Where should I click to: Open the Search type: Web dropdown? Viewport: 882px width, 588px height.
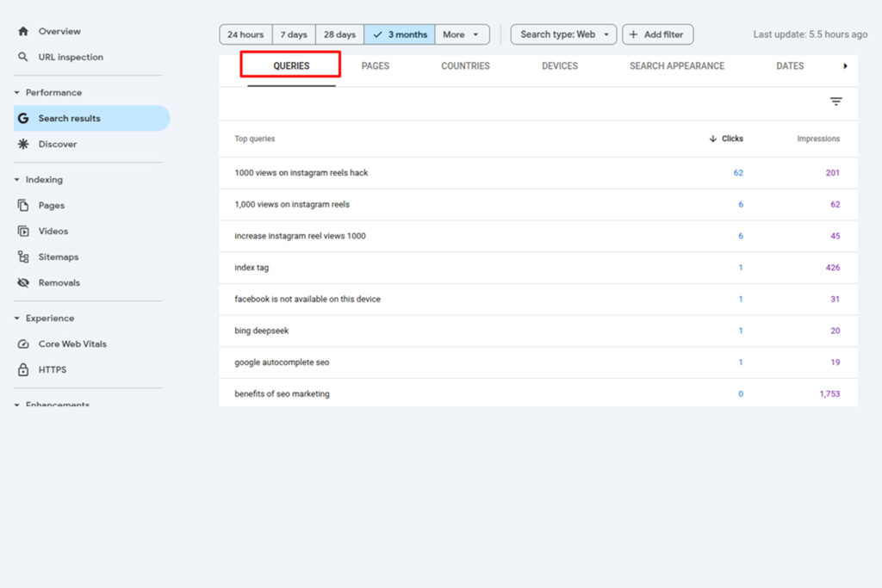point(563,34)
